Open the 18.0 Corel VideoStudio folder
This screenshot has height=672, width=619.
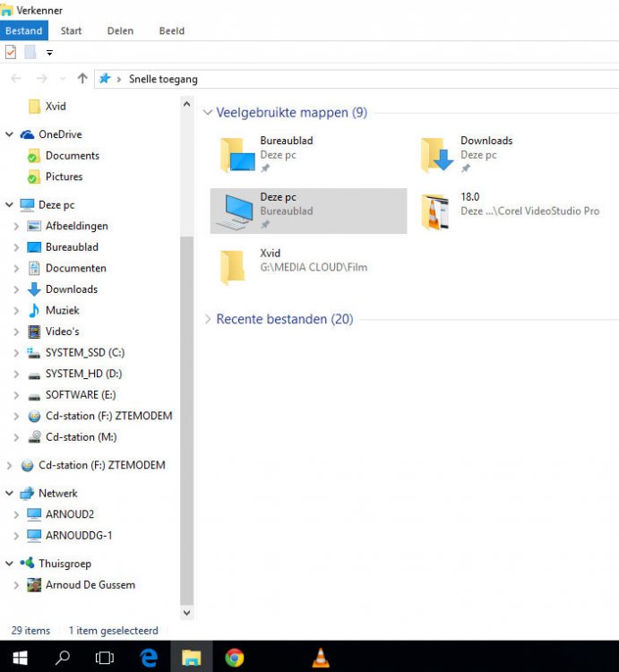438,211
